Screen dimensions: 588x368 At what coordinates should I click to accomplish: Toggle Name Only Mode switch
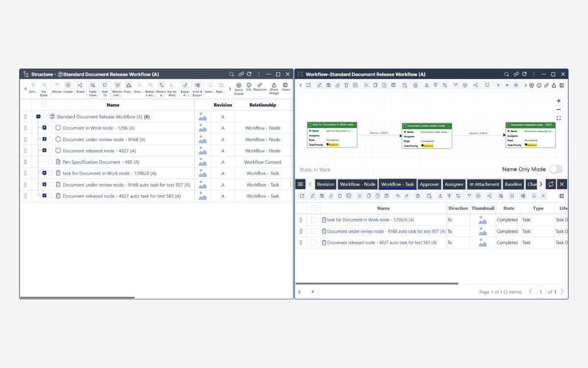pos(556,169)
